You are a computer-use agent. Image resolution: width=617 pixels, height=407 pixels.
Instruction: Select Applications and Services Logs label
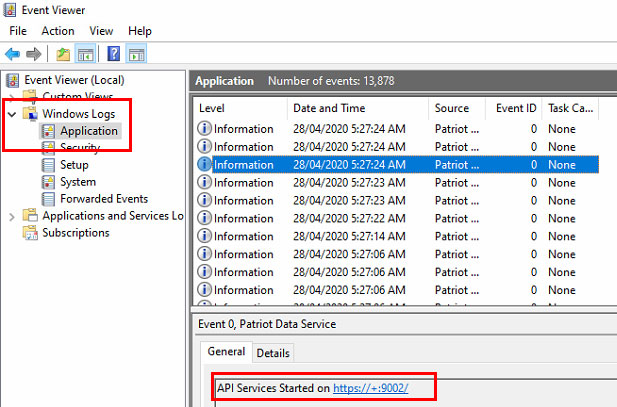tap(113, 216)
